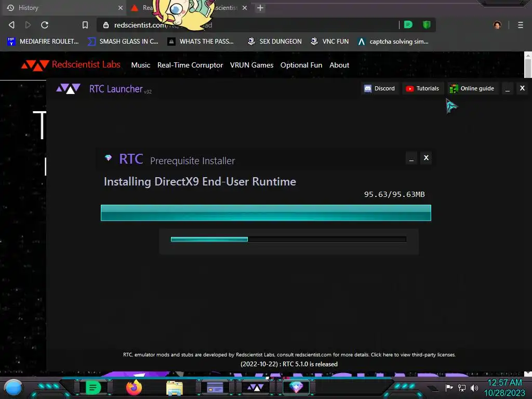Click Installing DirectX9 End-User Runtime heading
Viewport: 532px width, 399px height.
click(x=200, y=181)
